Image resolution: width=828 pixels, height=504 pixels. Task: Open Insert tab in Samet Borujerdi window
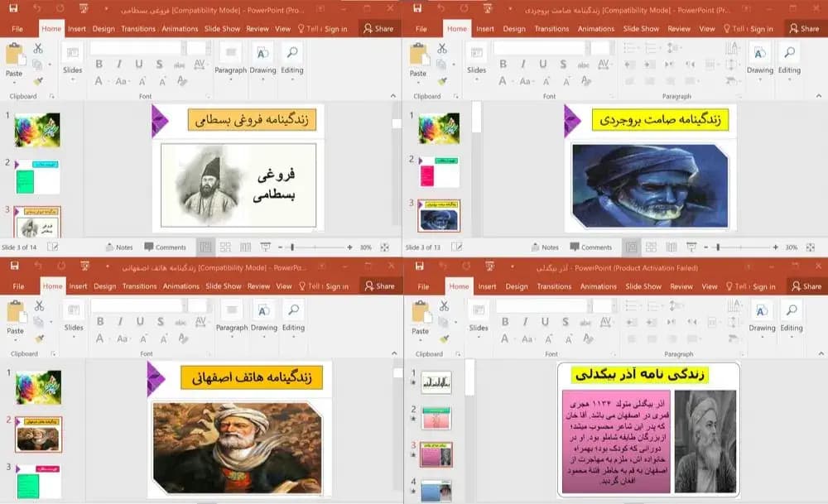[x=484, y=28]
